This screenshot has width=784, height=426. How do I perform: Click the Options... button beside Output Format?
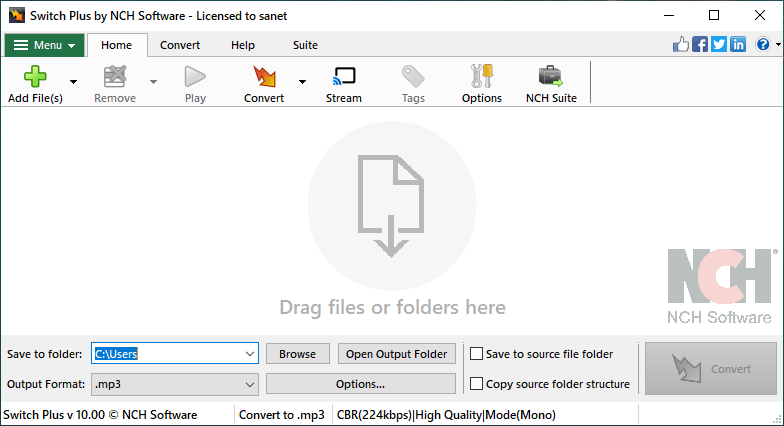click(360, 384)
